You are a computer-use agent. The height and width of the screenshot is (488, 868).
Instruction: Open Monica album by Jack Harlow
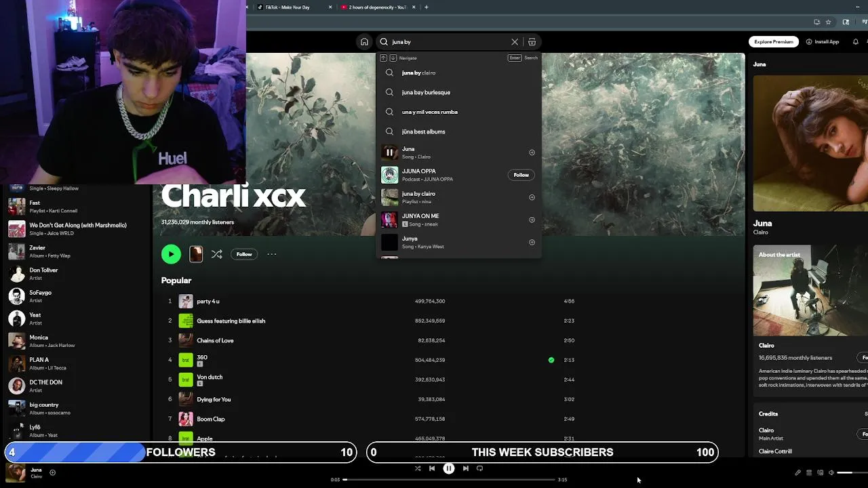point(77,340)
